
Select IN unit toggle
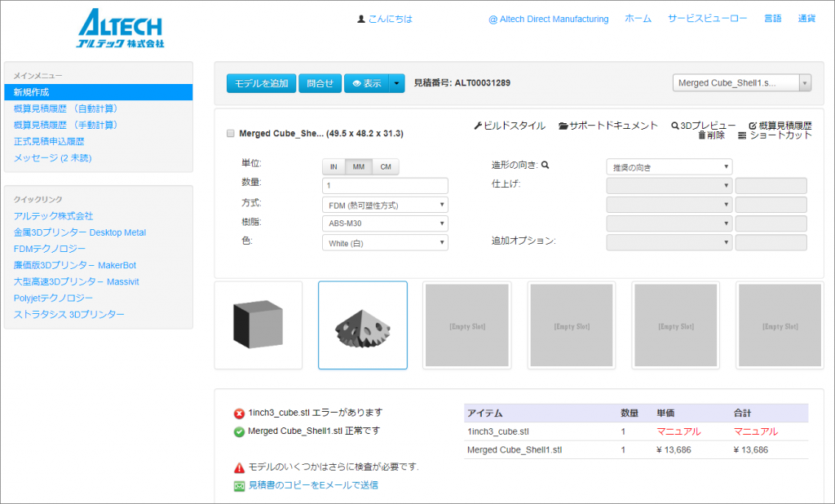(x=334, y=167)
